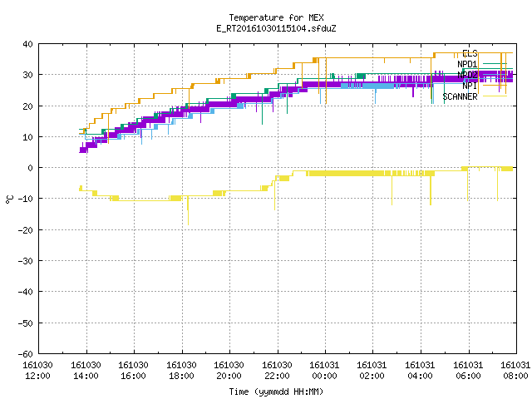Click the green NPD1 downward spike before 22:00
Viewport: 532px width, 399px height.
pyautogui.click(x=263, y=111)
